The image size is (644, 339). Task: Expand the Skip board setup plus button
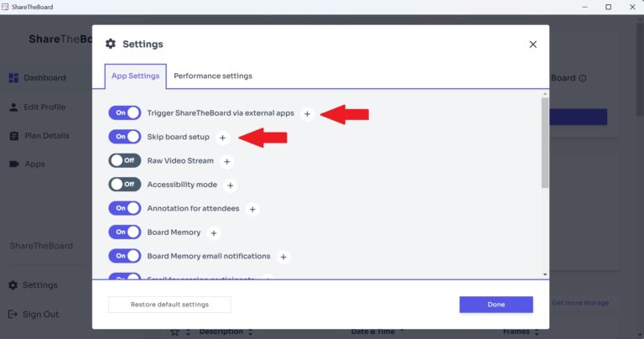coord(222,138)
